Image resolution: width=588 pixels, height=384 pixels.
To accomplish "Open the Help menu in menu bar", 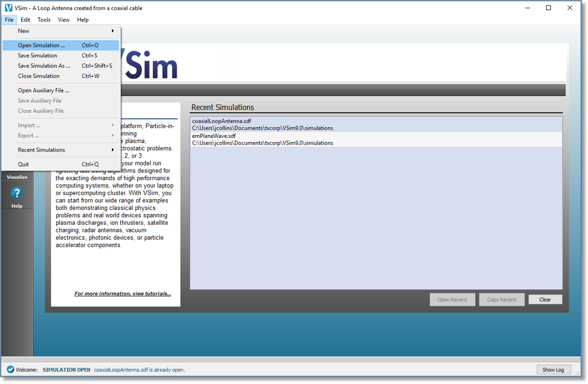I will [x=83, y=20].
